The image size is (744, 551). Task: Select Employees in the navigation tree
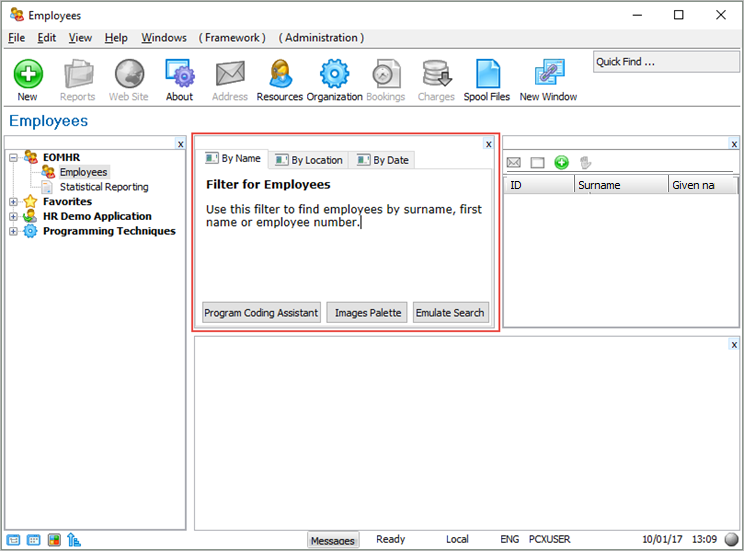(x=84, y=172)
